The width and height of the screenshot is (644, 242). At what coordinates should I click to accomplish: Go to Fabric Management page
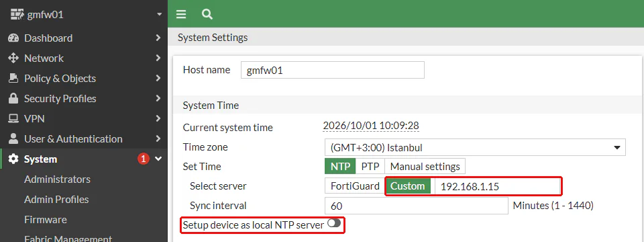click(x=68, y=238)
